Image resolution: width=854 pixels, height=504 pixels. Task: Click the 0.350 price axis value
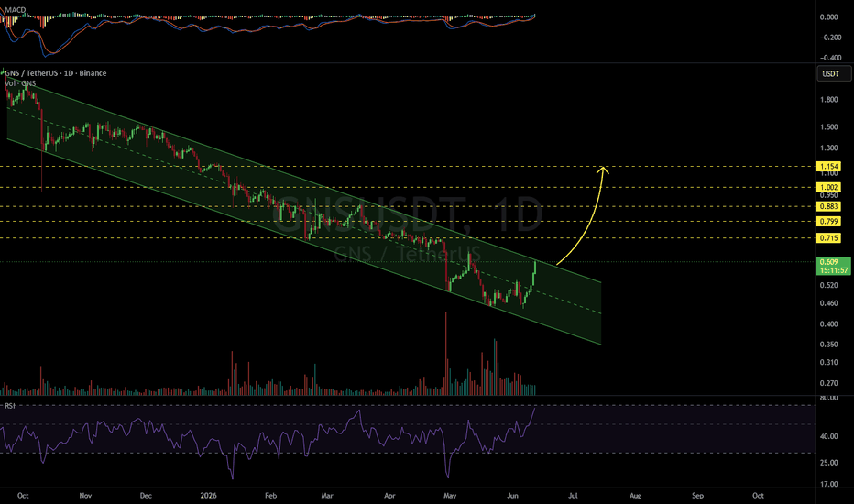[x=829, y=345]
